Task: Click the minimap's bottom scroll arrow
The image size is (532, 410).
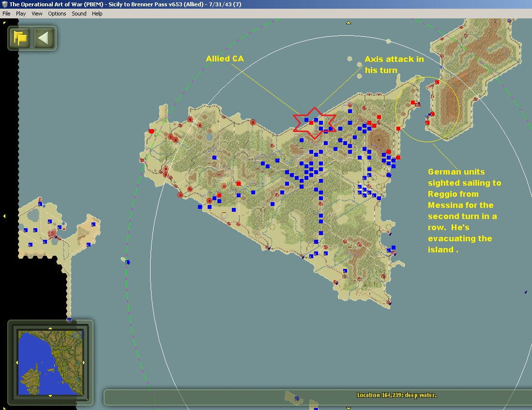Action: click(50, 395)
